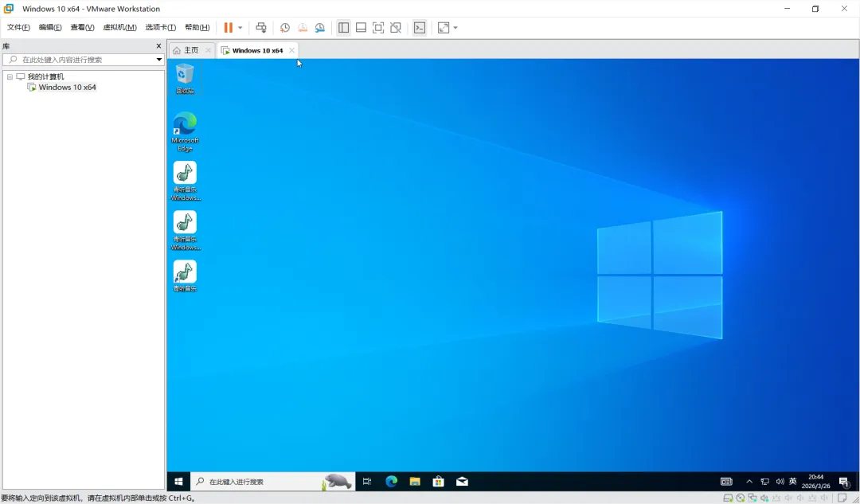The image size is (860, 504).
Task: Open the library search dropdown arrow
Action: (x=159, y=59)
